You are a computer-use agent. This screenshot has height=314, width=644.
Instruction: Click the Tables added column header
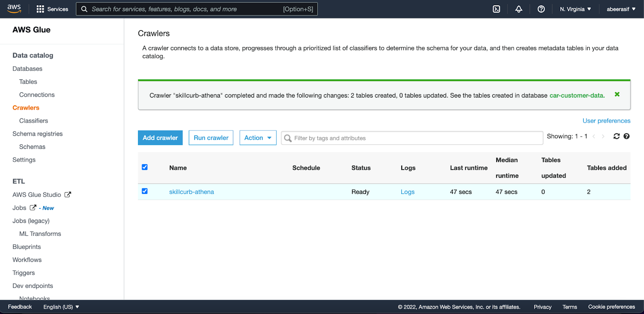point(607,168)
